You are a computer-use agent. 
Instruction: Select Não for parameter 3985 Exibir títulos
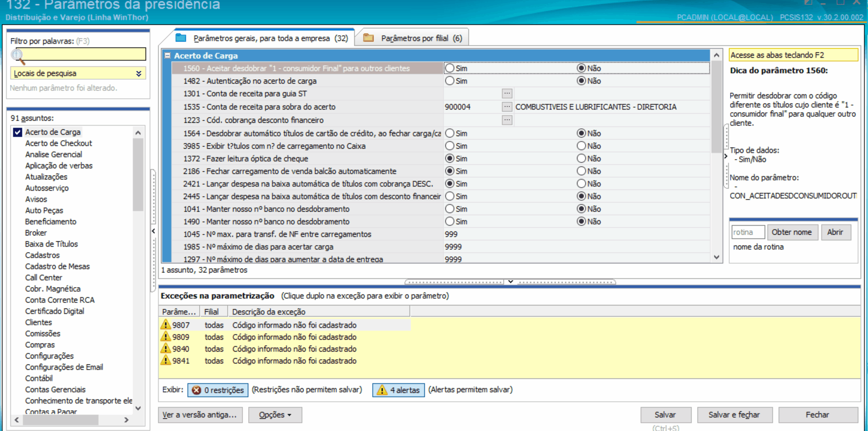click(x=581, y=146)
